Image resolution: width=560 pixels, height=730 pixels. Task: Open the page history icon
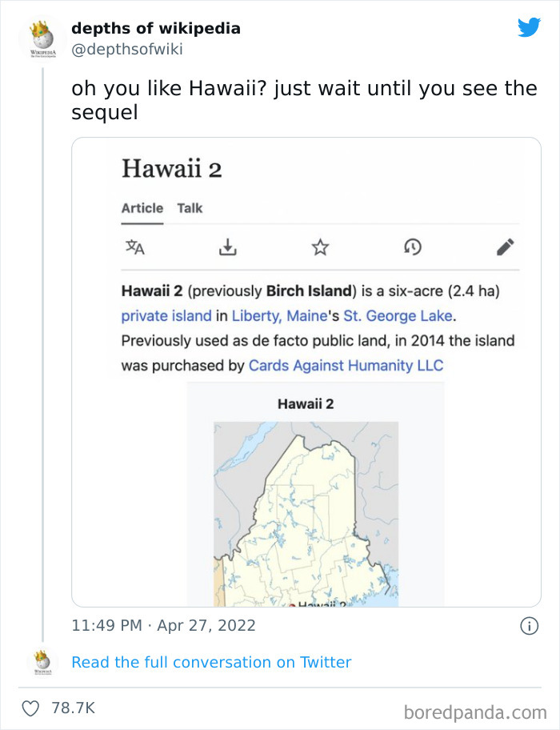[x=412, y=248]
